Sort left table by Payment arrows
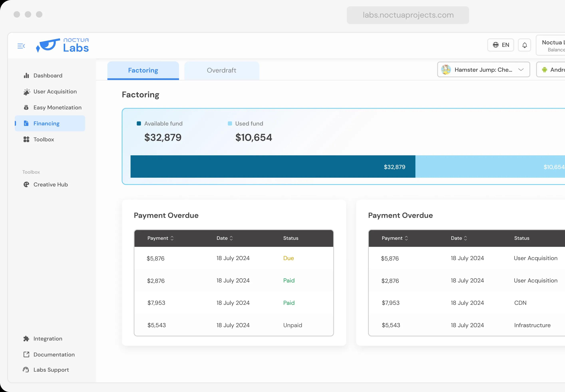565x392 pixels. 172,238
